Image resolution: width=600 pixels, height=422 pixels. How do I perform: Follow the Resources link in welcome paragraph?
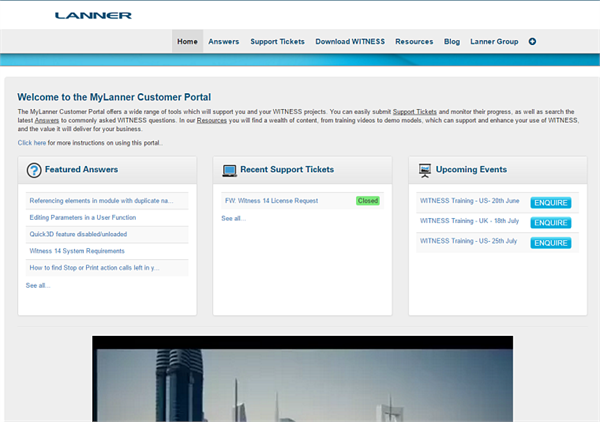(212, 120)
